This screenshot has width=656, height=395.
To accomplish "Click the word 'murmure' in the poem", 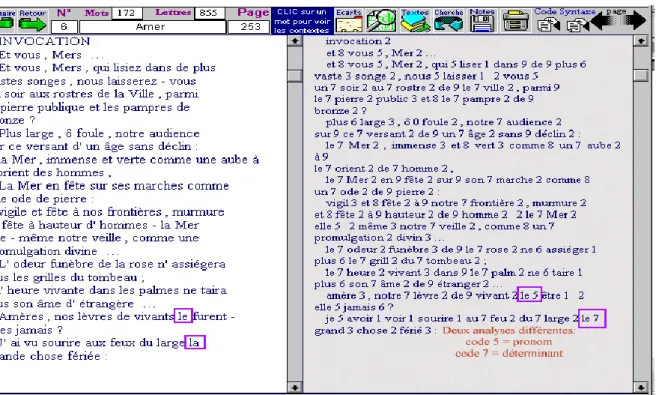I will tap(198, 212).
